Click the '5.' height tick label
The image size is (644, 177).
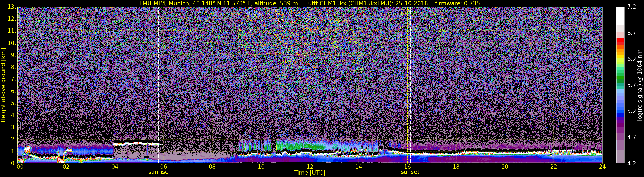(x=13, y=103)
